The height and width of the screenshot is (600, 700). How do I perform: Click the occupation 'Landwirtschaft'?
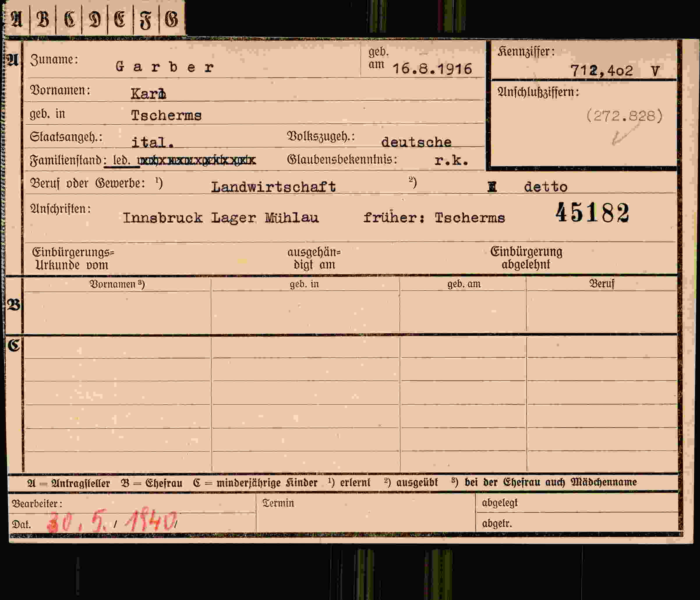tap(273, 187)
